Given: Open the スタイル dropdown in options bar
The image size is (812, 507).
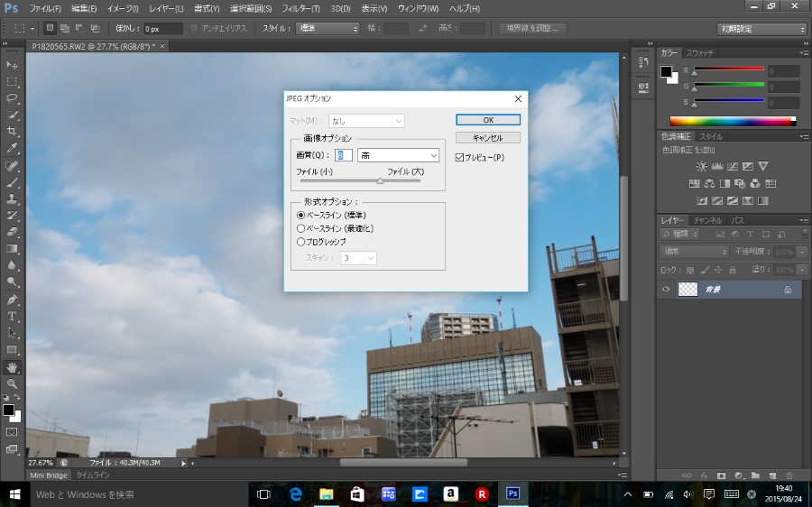Looking at the screenshot, I should [328, 28].
